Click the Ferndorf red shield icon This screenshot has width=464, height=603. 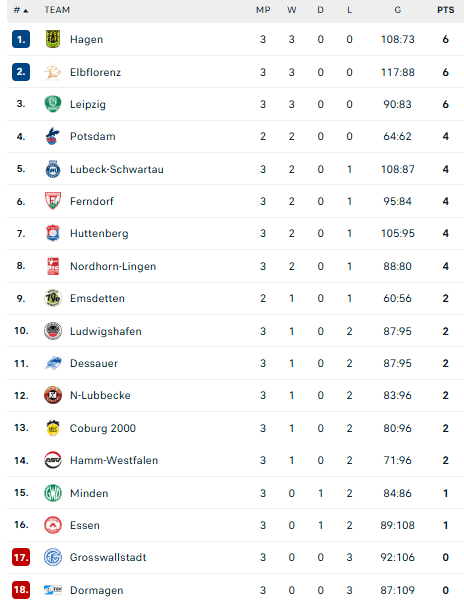53,201
